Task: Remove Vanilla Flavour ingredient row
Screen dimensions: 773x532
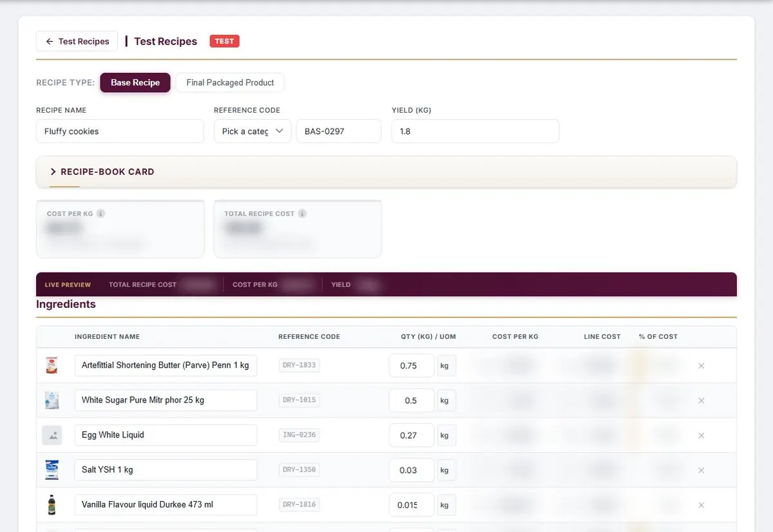Action: click(701, 505)
